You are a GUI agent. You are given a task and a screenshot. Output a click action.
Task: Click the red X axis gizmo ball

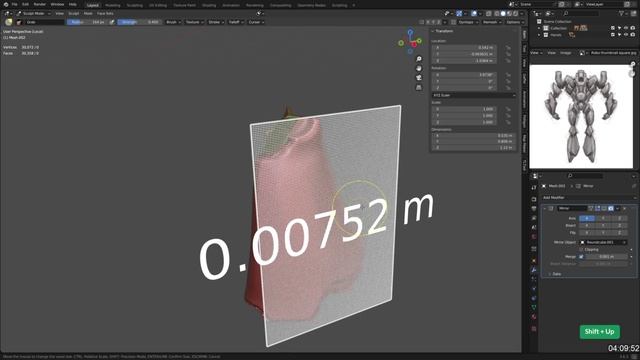(x=414, y=44)
